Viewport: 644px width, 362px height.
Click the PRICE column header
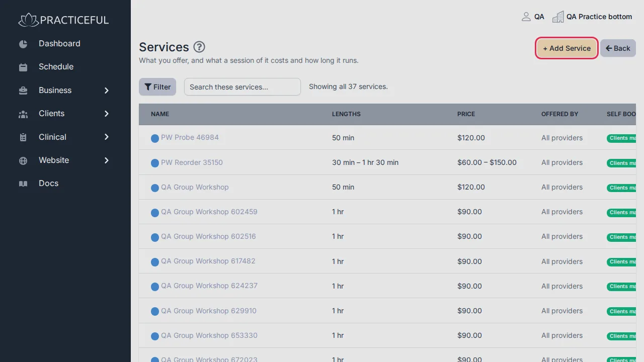(x=466, y=114)
